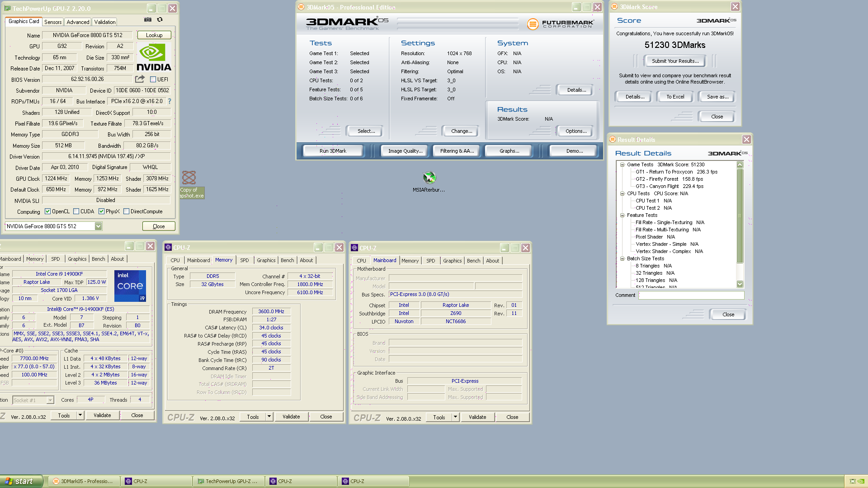
Task: Open the GPU selector dropdown in GPU-Z
Action: 98,226
